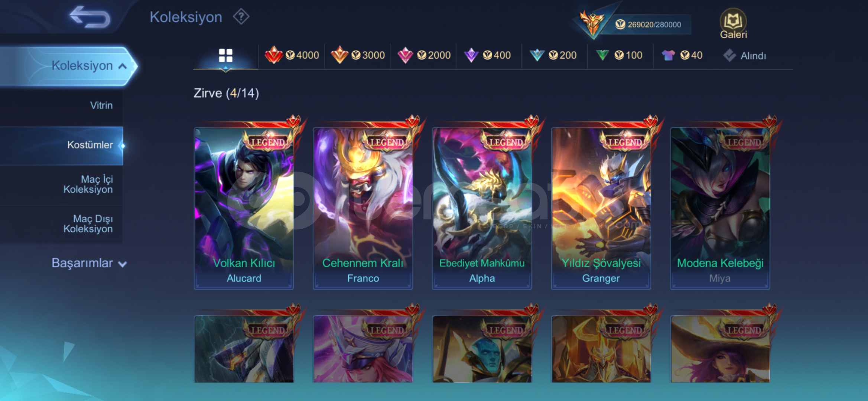Filter by 200 point blue gem tier

pyautogui.click(x=553, y=55)
